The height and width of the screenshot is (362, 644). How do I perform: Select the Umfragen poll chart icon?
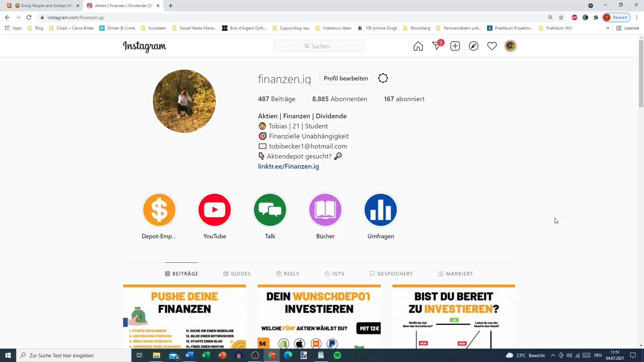(381, 209)
